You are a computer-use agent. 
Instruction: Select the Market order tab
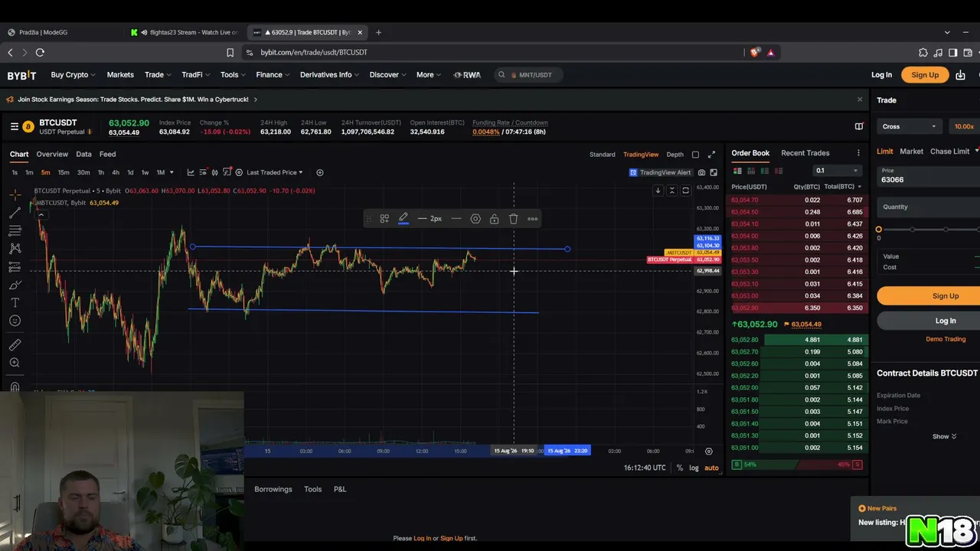click(911, 152)
